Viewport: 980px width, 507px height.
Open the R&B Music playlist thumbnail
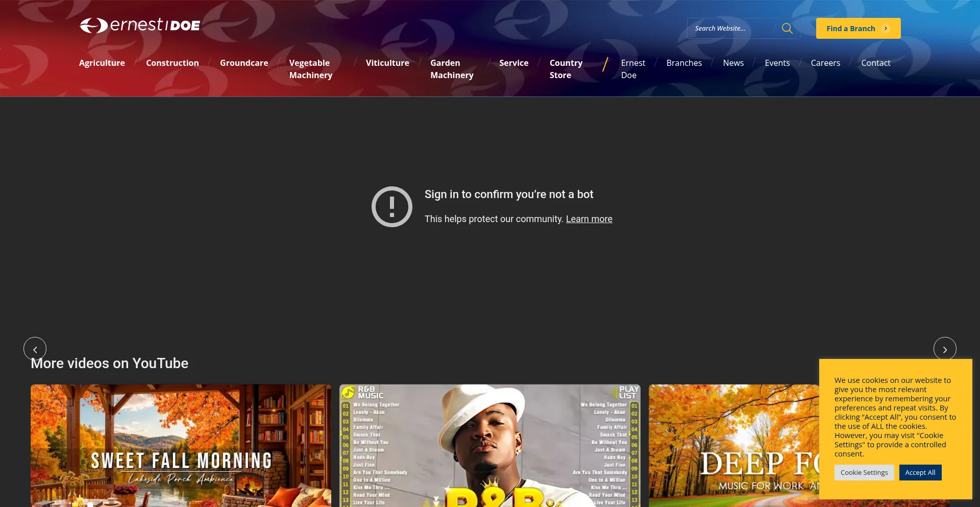(x=489, y=445)
